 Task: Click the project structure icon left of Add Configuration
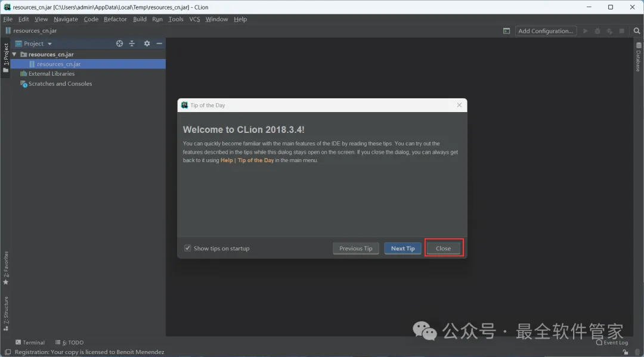506,31
